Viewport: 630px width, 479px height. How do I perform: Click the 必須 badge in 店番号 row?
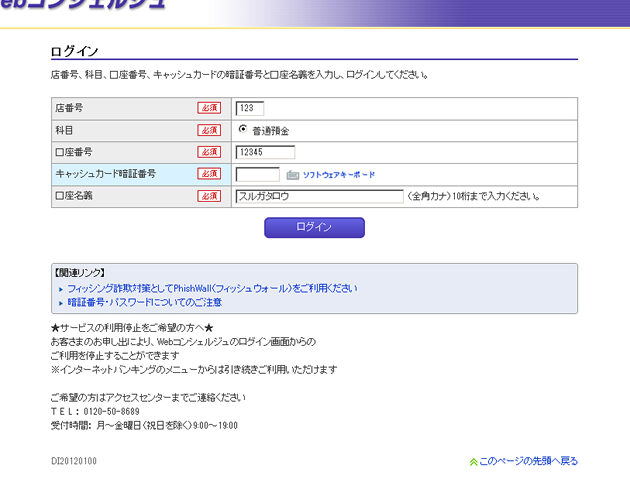click(209, 108)
